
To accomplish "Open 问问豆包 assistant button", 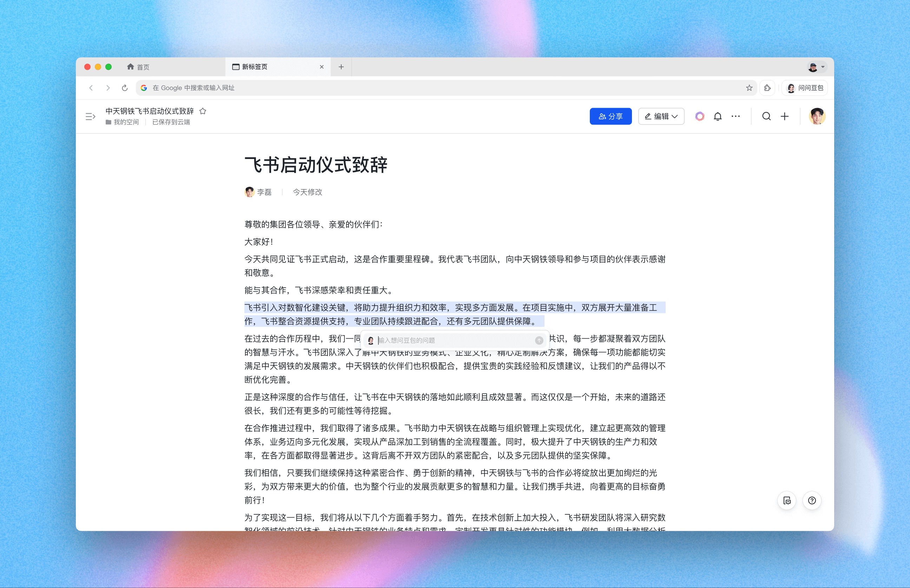I will pos(805,88).
